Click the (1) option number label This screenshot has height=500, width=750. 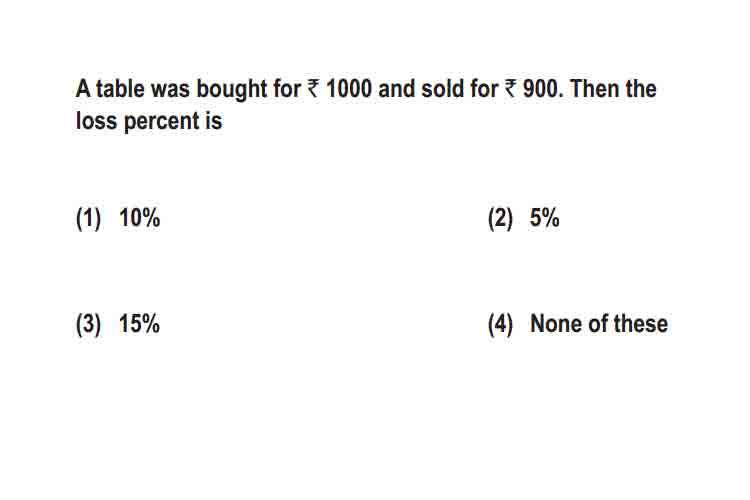click(x=88, y=219)
